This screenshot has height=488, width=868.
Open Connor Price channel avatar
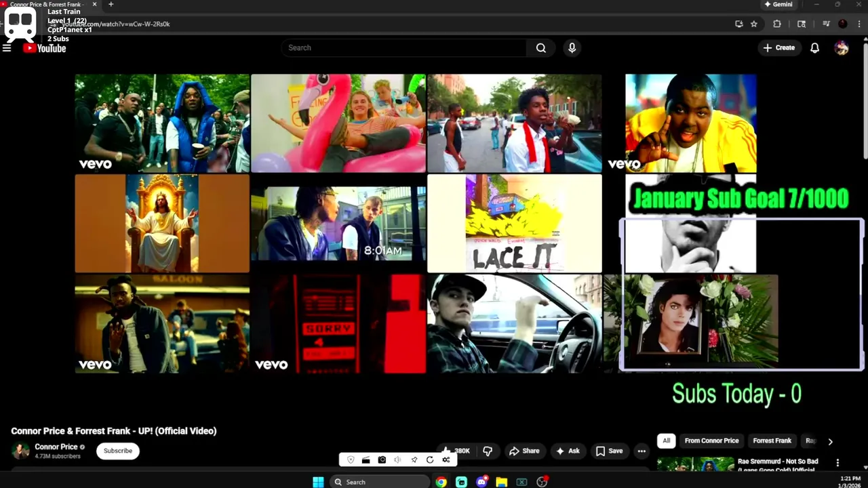[20, 451]
